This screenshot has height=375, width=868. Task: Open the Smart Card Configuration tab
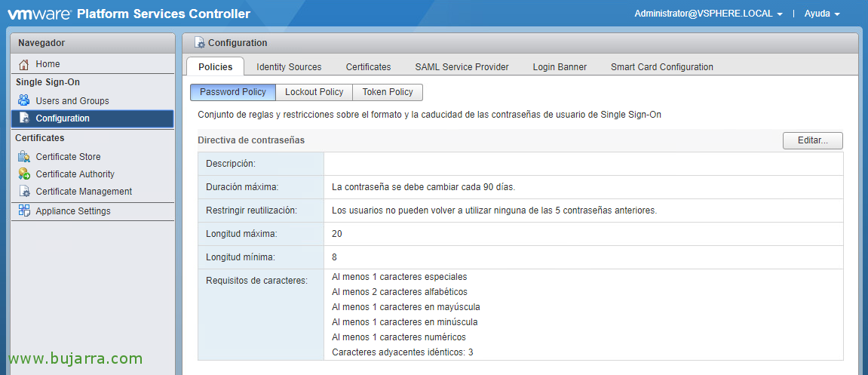[x=661, y=67]
